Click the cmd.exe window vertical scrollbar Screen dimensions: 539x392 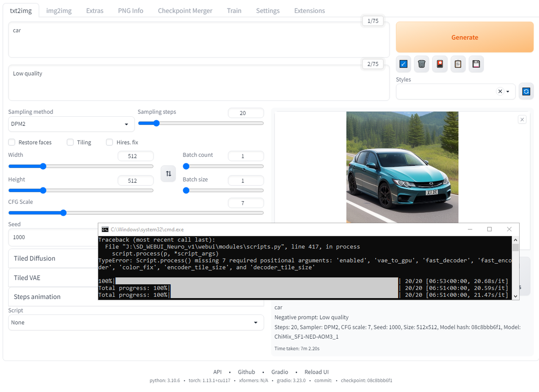(x=515, y=268)
